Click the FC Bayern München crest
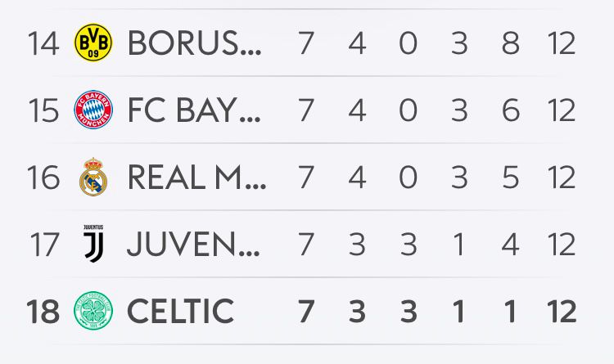 point(93,110)
